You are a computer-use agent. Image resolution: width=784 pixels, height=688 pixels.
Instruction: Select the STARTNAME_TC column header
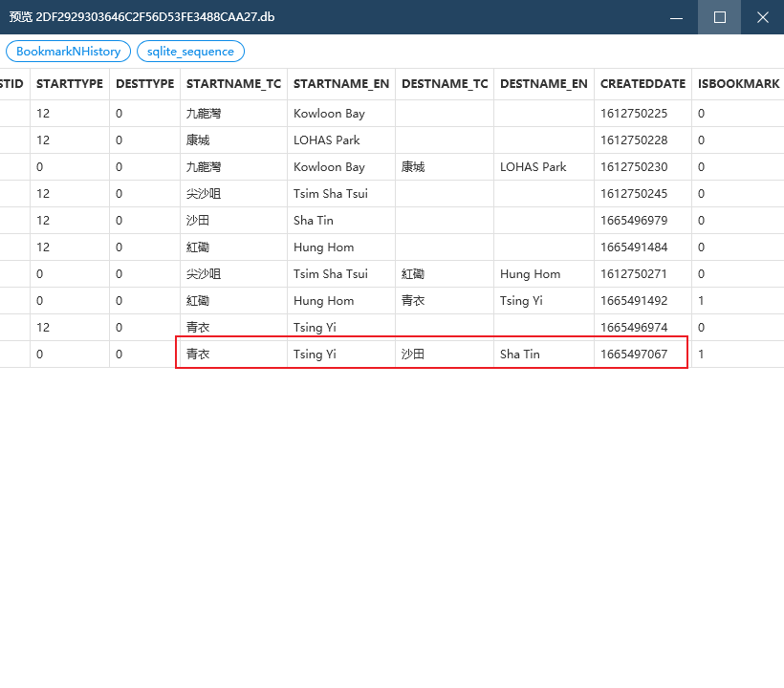233,84
